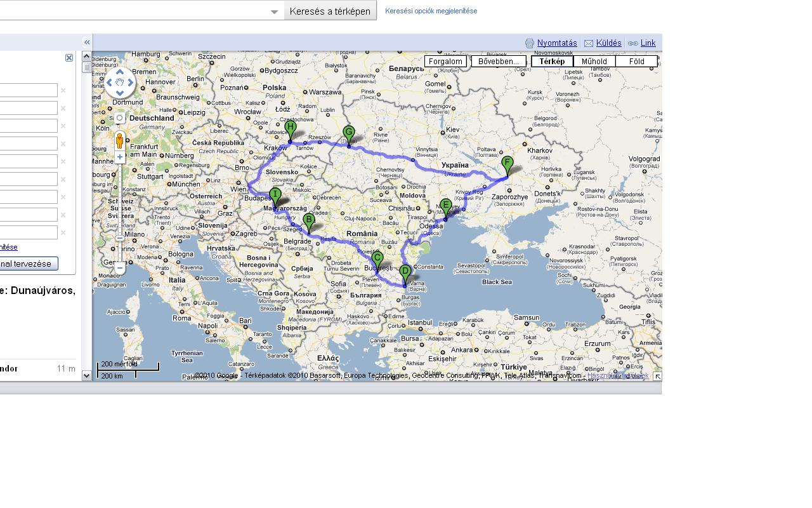Click the Nyomtatás link
This screenshot has width=812, height=508.
[x=557, y=43]
